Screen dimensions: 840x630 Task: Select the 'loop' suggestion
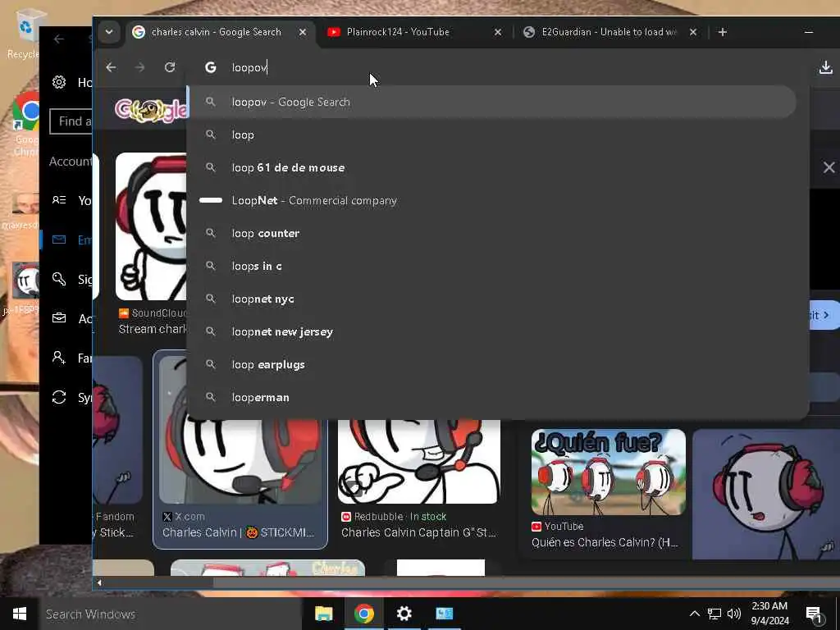click(492, 135)
